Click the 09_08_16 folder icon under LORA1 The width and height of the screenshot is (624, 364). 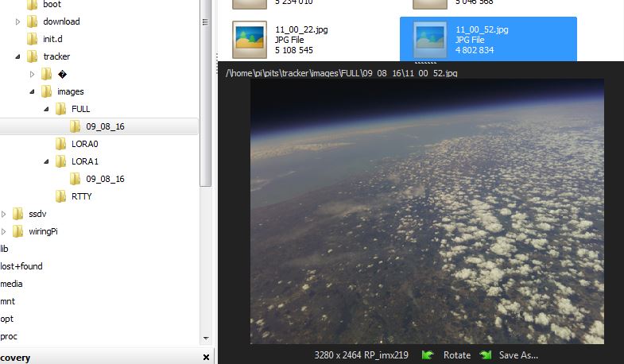(76, 179)
